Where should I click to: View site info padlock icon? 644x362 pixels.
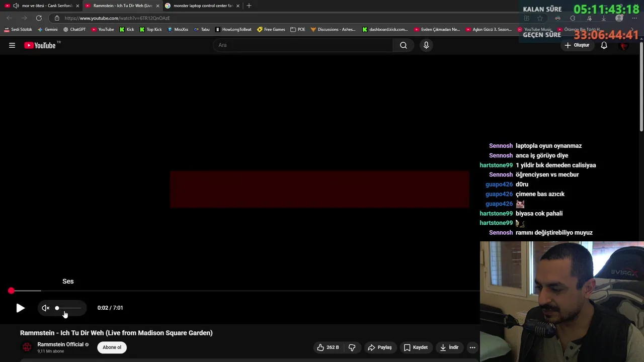(57, 18)
